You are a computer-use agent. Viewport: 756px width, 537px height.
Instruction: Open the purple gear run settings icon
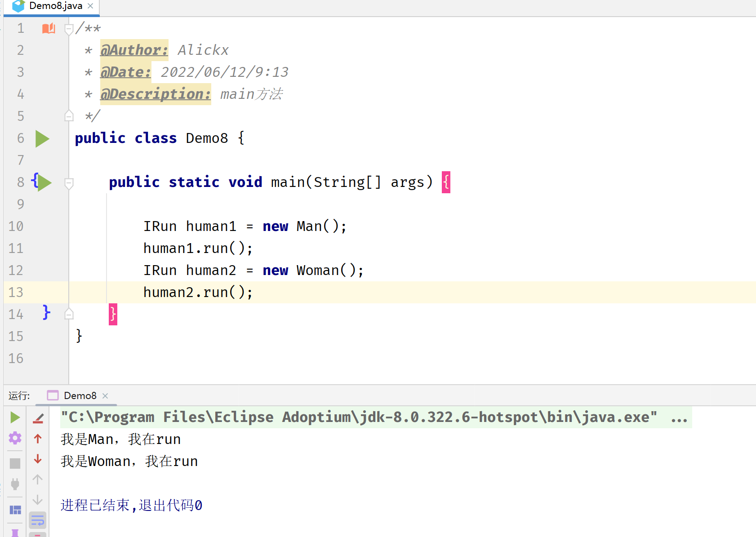coord(15,438)
